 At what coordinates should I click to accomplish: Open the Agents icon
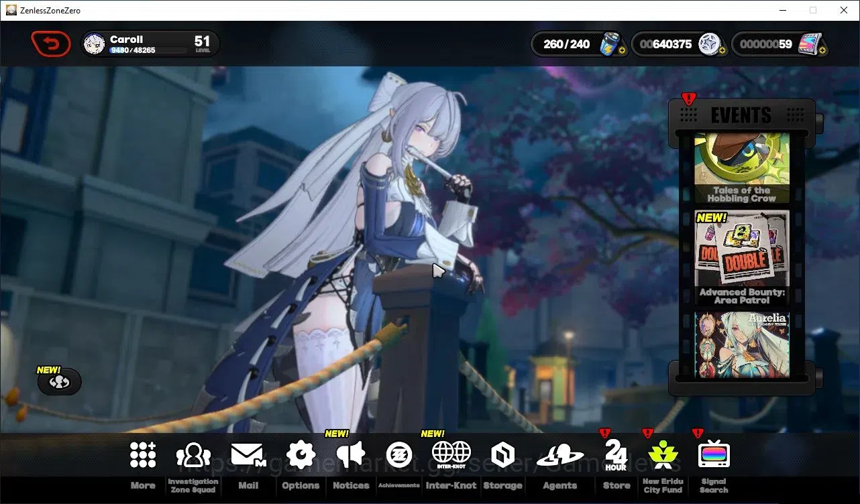pyautogui.click(x=559, y=456)
